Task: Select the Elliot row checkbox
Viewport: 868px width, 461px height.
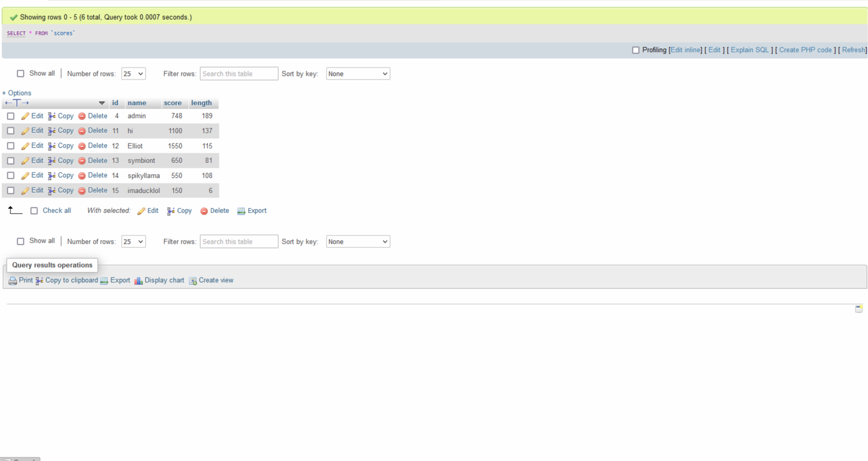Action: point(10,146)
